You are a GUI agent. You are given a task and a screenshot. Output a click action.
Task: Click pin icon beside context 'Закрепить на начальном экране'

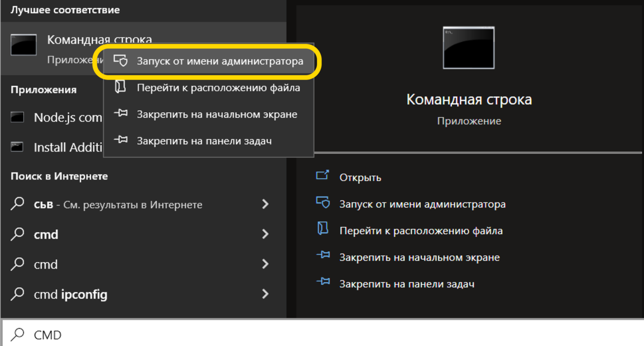point(121,114)
